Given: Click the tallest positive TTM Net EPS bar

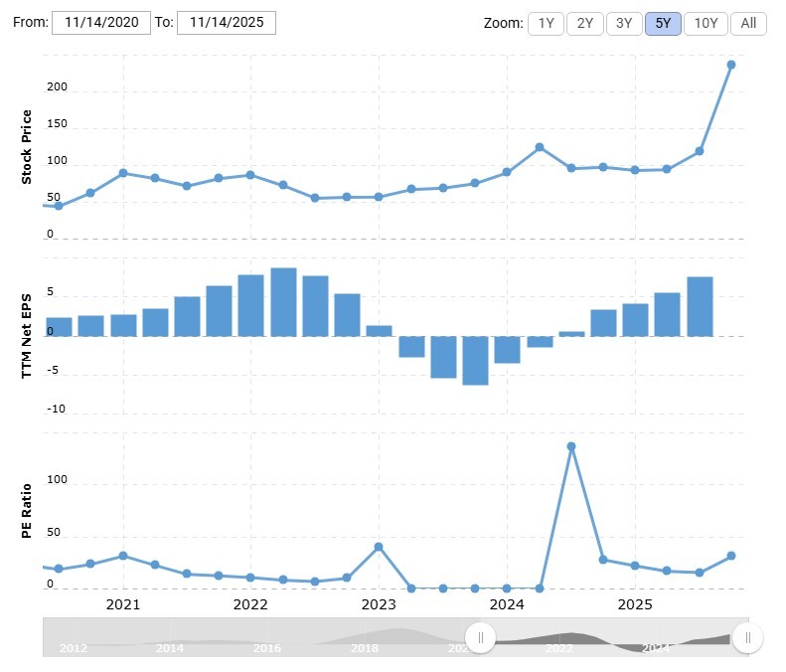Looking at the screenshot, I should tap(283, 301).
